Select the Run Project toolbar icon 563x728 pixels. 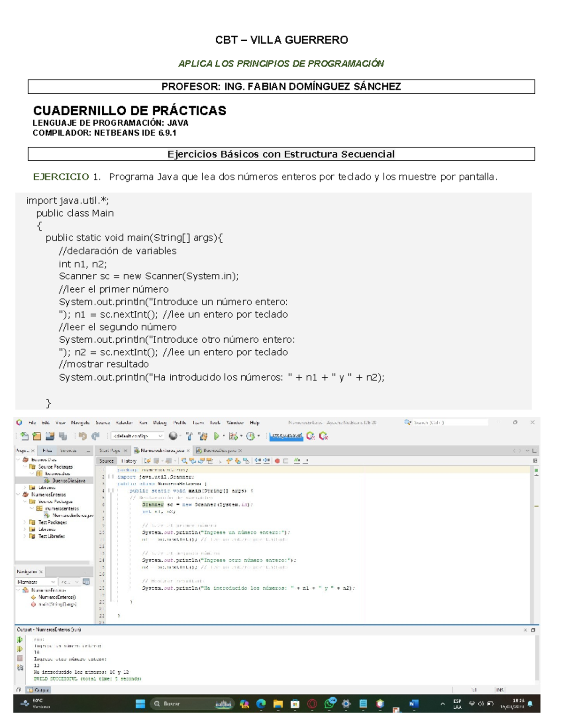coord(216,436)
